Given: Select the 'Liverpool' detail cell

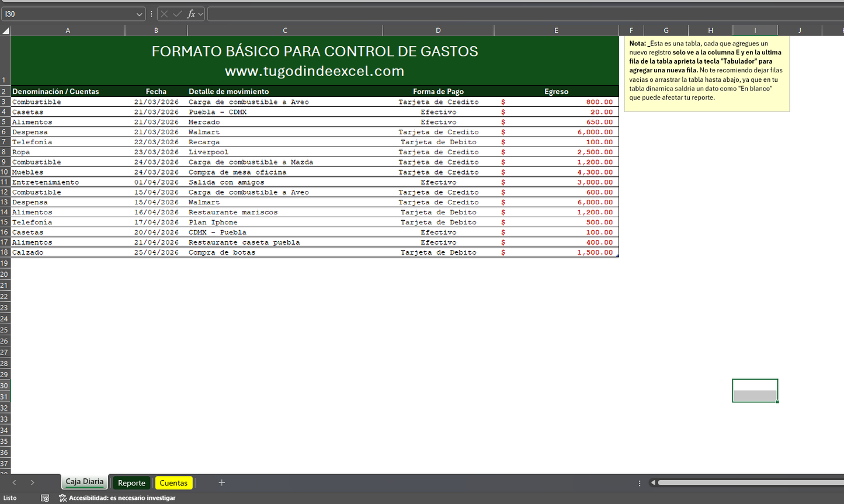Looking at the screenshot, I should click(x=285, y=152).
